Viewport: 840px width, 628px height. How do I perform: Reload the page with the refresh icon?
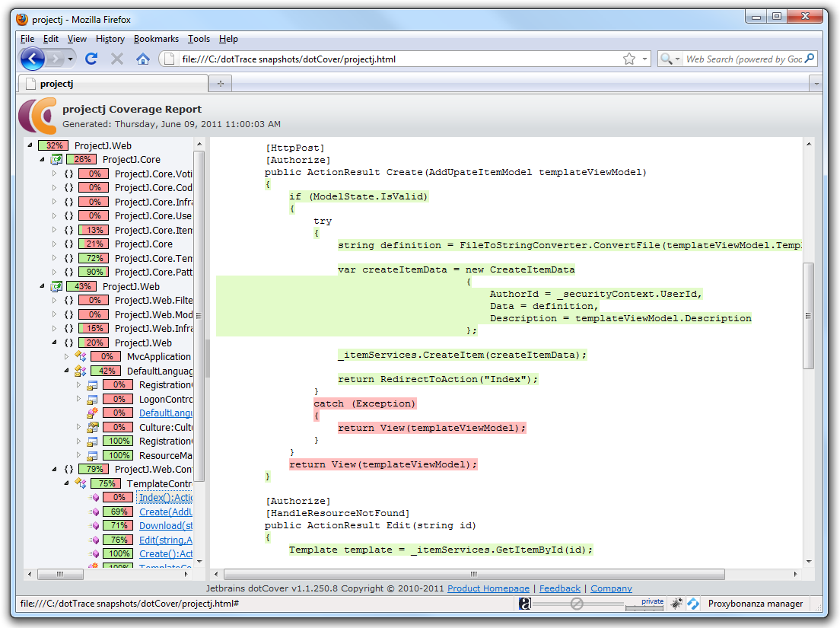coord(91,59)
